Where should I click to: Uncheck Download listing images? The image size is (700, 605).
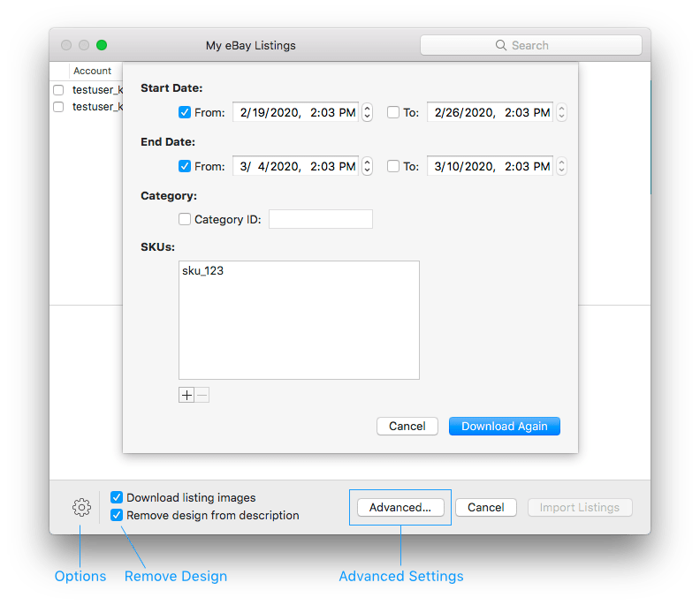[x=117, y=497]
